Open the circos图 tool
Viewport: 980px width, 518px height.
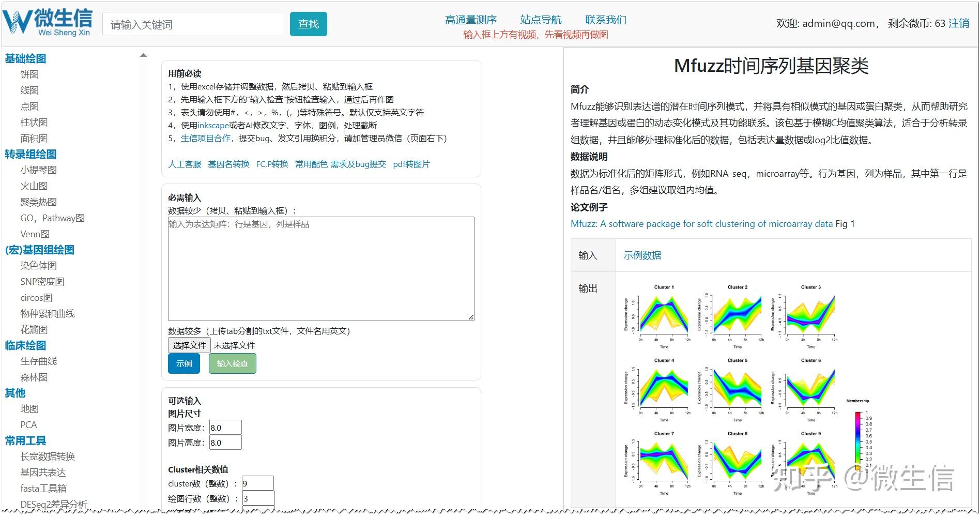tap(35, 297)
